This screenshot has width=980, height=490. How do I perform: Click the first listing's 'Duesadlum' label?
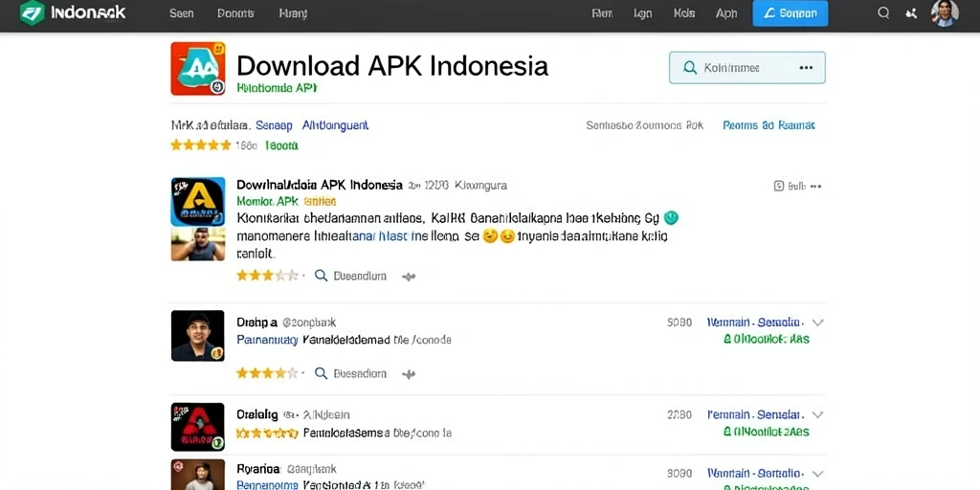click(x=360, y=276)
